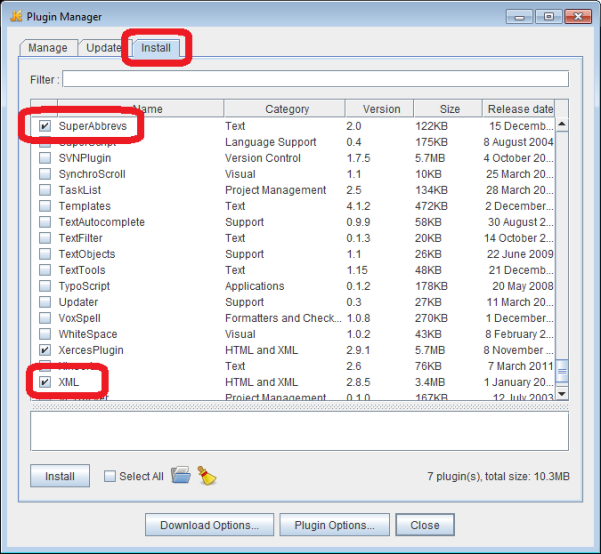This screenshot has width=601, height=554.
Task: Click the '22 June 2009' date cell
Action: tap(520, 254)
